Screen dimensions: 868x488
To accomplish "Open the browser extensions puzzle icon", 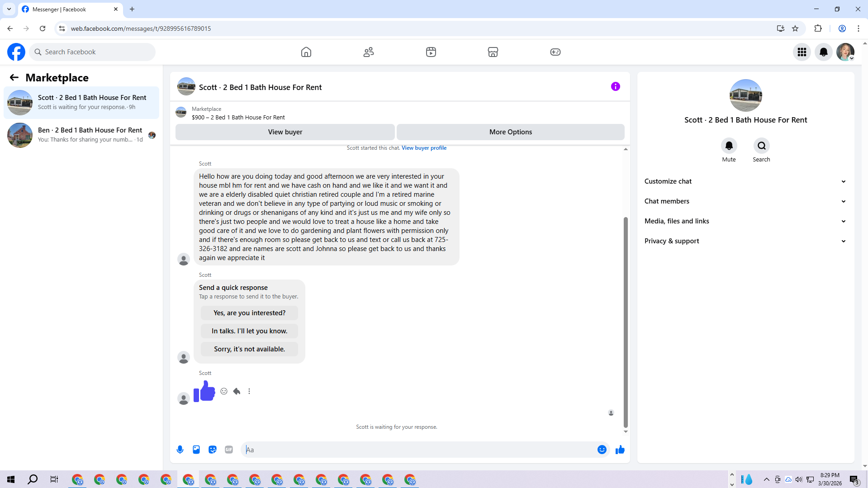I will tap(818, 28).
